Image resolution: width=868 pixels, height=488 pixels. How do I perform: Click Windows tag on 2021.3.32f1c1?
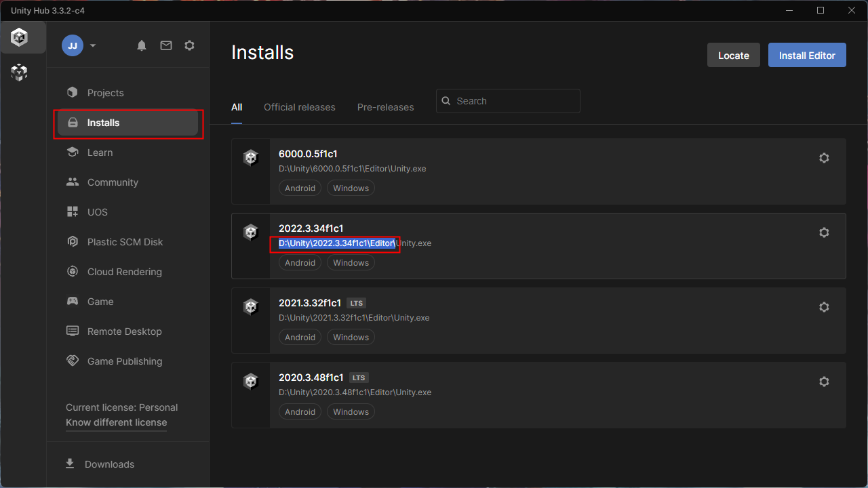[x=351, y=337]
